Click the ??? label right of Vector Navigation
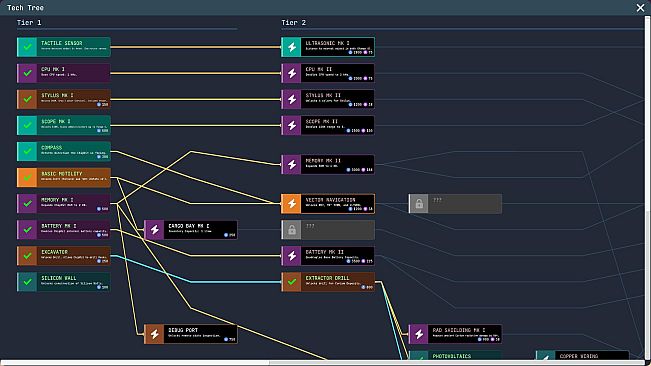This screenshot has width=651, height=366. (x=437, y=200)
